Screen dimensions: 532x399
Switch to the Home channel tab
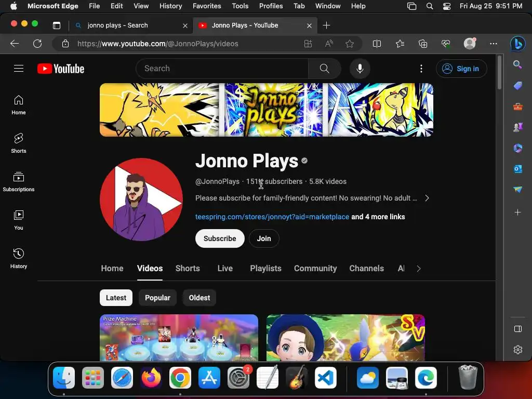click(x=112, y=269)
